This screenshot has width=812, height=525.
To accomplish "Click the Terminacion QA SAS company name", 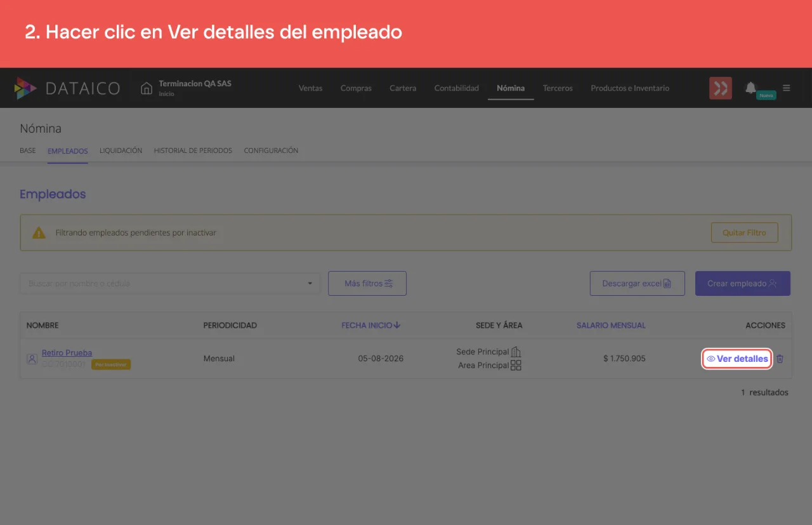I will point(195,84).
